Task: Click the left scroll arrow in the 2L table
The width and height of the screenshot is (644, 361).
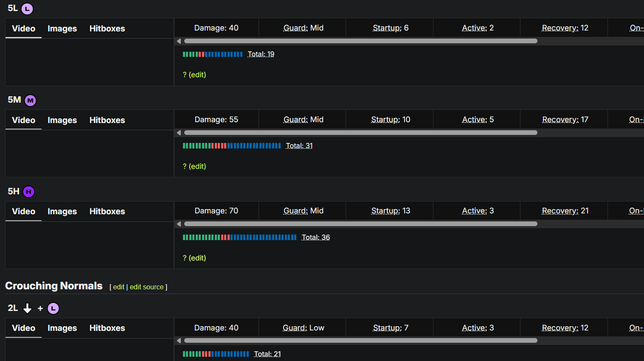Action: point(179,341)
